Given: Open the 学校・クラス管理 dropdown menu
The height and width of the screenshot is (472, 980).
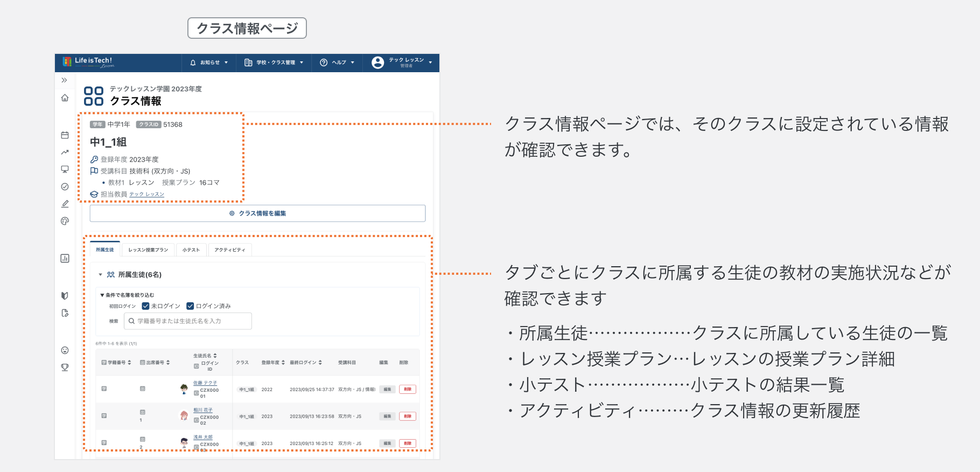Looking at the screenshot, I should [x=274, y=63].
